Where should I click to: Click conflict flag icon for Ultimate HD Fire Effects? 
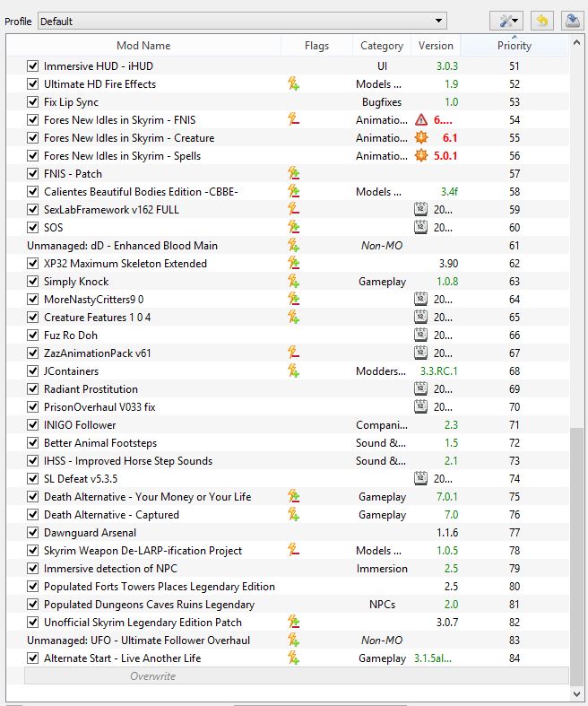(x=293, y=84)
